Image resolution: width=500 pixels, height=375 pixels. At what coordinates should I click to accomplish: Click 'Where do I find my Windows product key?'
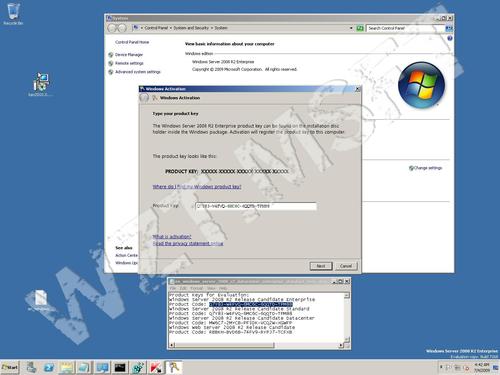197,187
